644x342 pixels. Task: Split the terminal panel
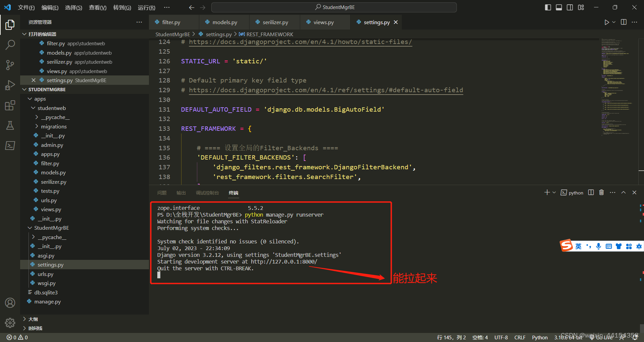[x=591, y=192]
